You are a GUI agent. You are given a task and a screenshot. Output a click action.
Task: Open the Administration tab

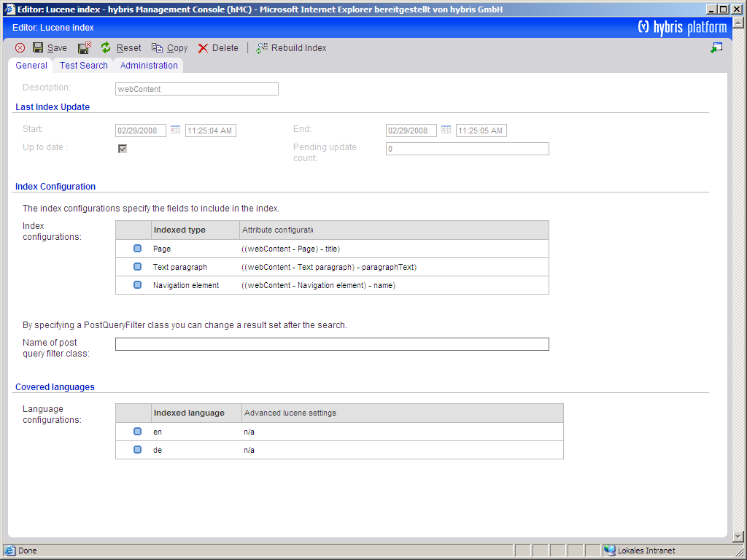(149, 66)
